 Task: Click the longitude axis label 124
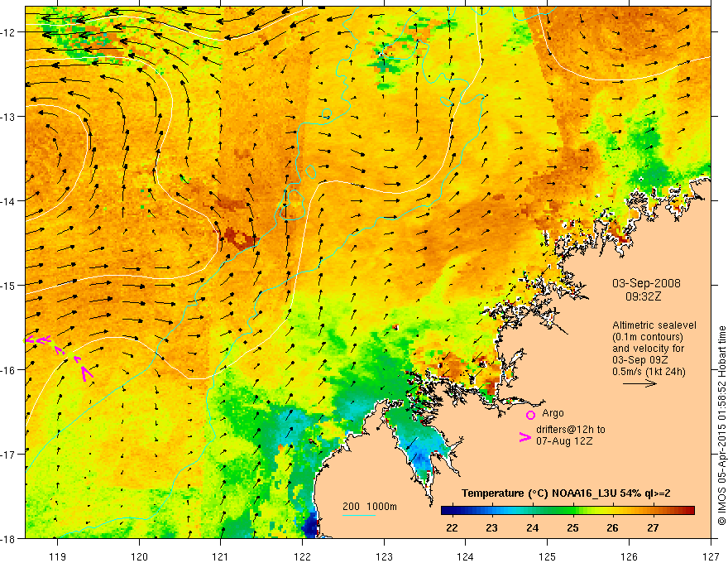[466, 557]
